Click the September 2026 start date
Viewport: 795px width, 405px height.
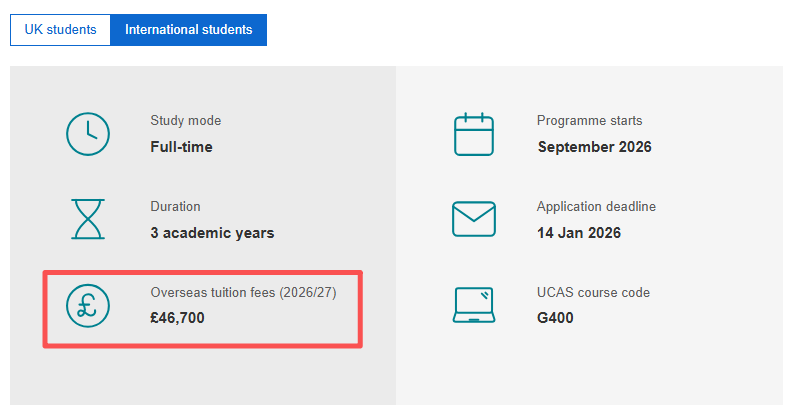click(x=594, y=147)
